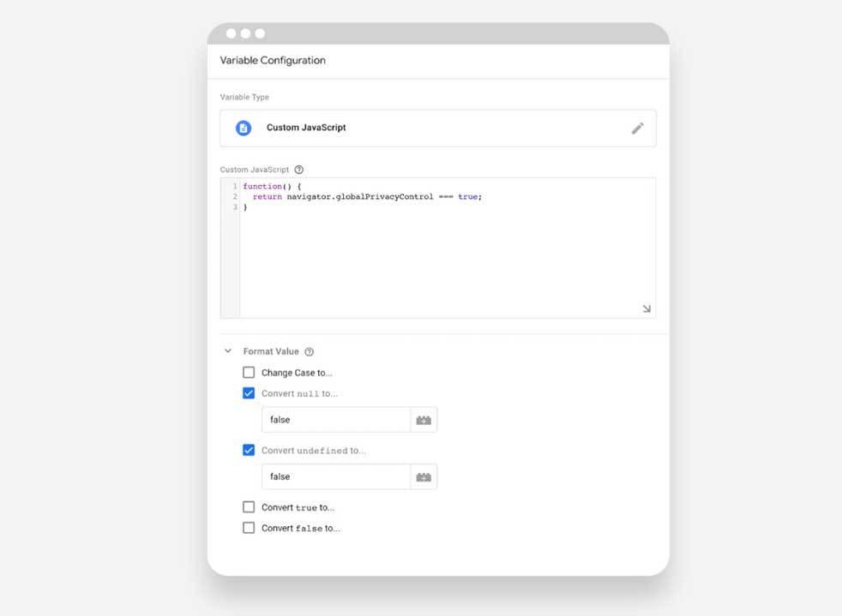The image size is (842, 616).
Task: Click variable picker icon for undefined conversion
Action: click(424, 476)
